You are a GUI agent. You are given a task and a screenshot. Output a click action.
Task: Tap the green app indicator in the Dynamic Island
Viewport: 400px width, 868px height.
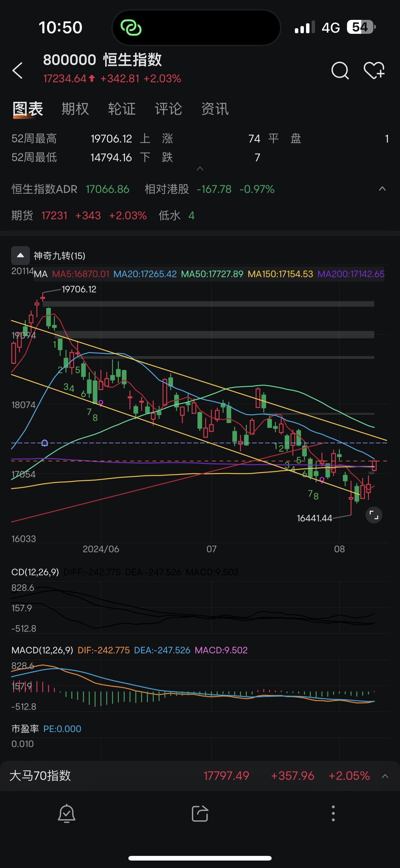pos(131,27)
